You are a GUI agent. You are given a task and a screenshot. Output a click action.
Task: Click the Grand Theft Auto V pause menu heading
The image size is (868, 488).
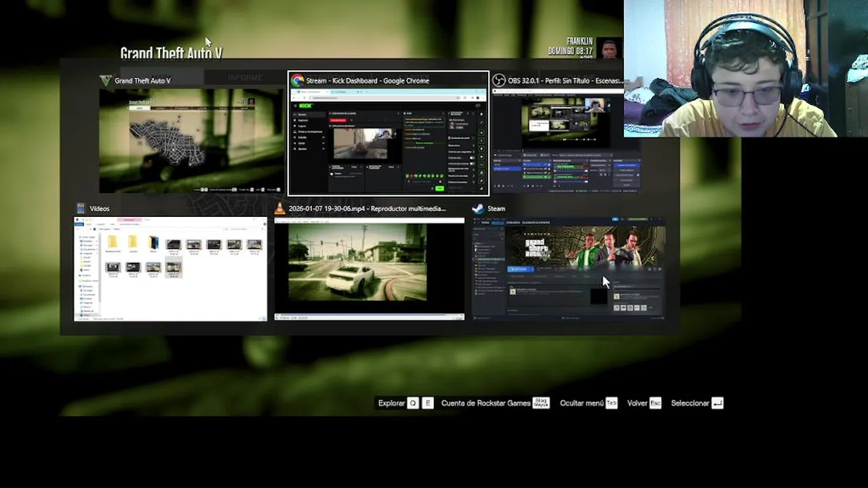[x=171, y=53]
